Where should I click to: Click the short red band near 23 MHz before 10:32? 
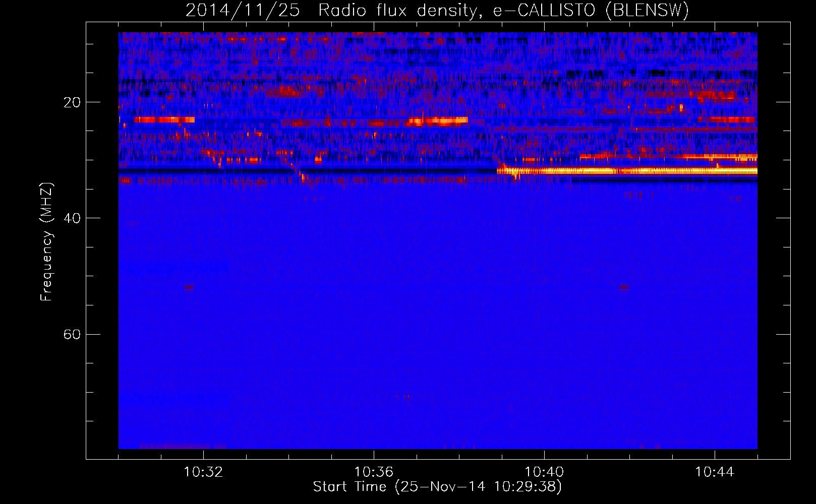(x=164, y=120)
